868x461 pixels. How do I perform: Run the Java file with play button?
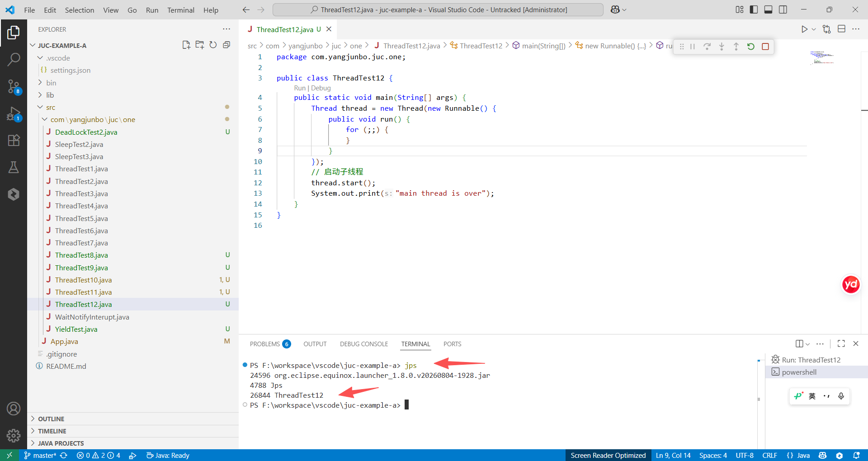[804, 29]
